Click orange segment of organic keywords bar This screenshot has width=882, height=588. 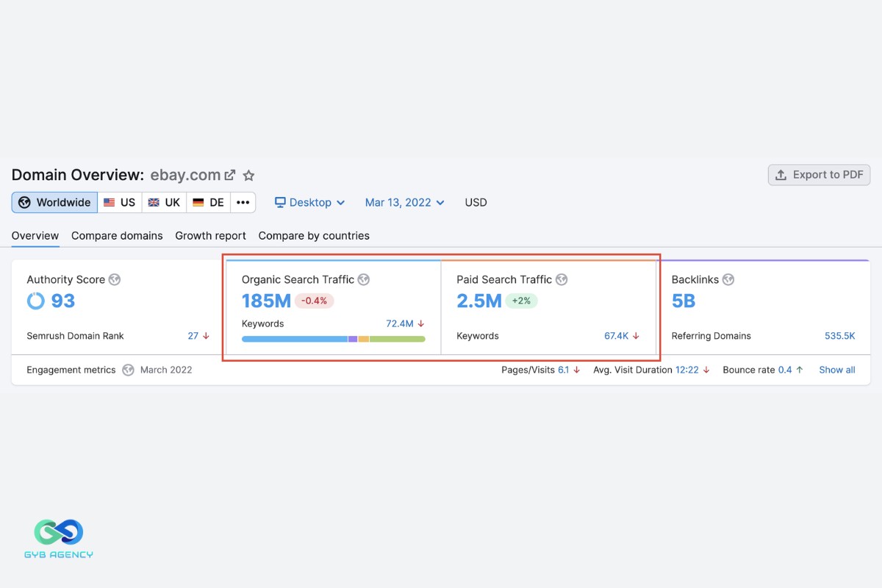click(364, 339)
